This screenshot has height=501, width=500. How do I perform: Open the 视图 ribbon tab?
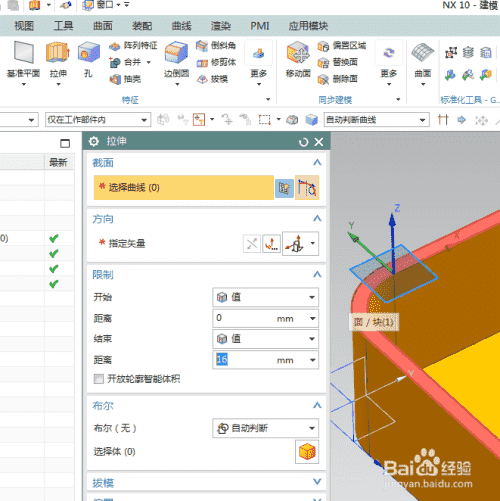point(24,26)
